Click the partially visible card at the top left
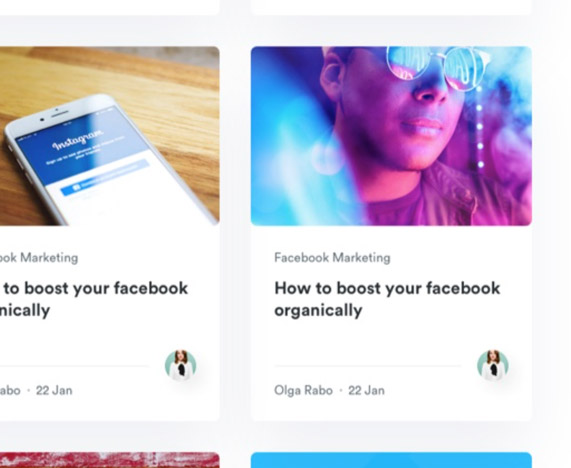This screenshot has width=571, height=468. [110, 7]
